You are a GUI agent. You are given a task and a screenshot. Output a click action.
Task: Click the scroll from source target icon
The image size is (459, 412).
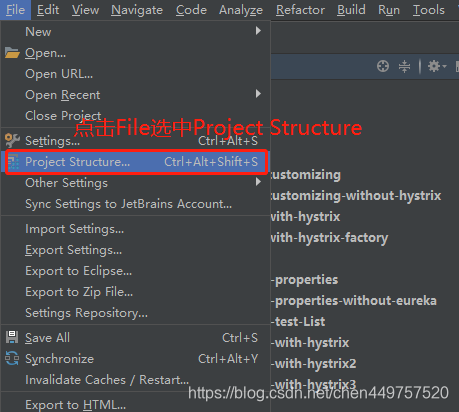[x=383, y=66]
